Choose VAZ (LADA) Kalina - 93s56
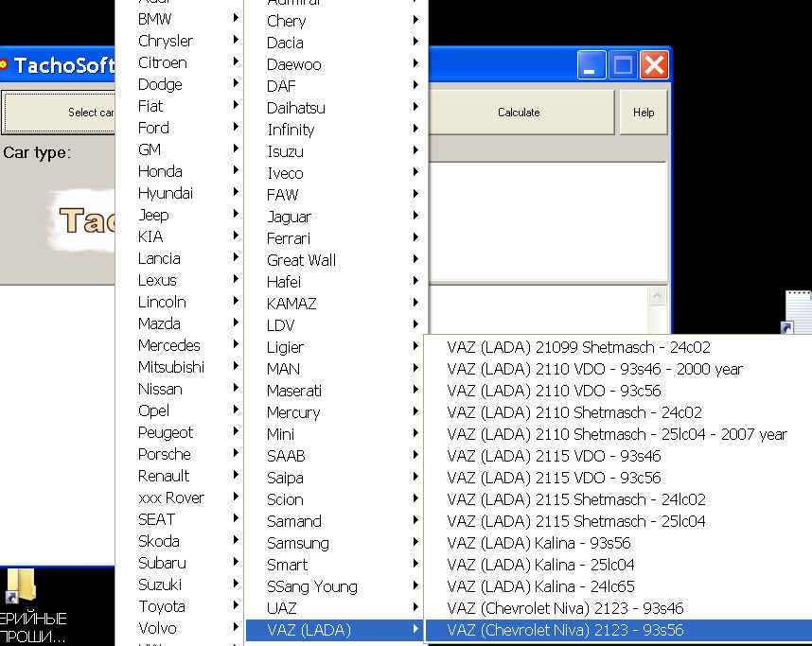This screenshot has width=812, height=646. point(619,543)
